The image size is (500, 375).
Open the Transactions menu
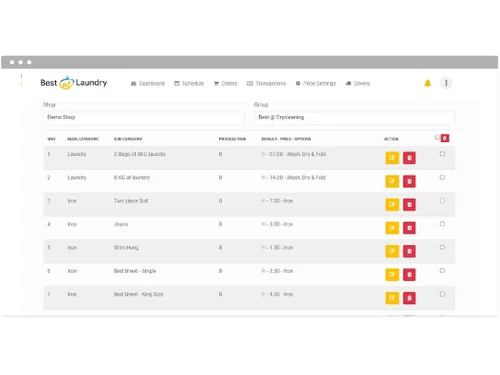266,83
